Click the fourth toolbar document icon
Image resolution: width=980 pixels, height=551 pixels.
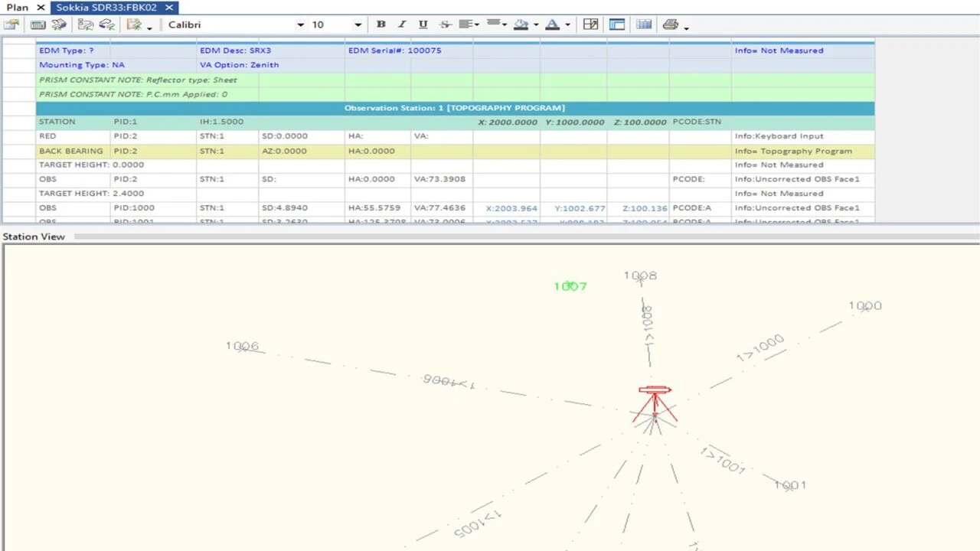pos(85,24)
